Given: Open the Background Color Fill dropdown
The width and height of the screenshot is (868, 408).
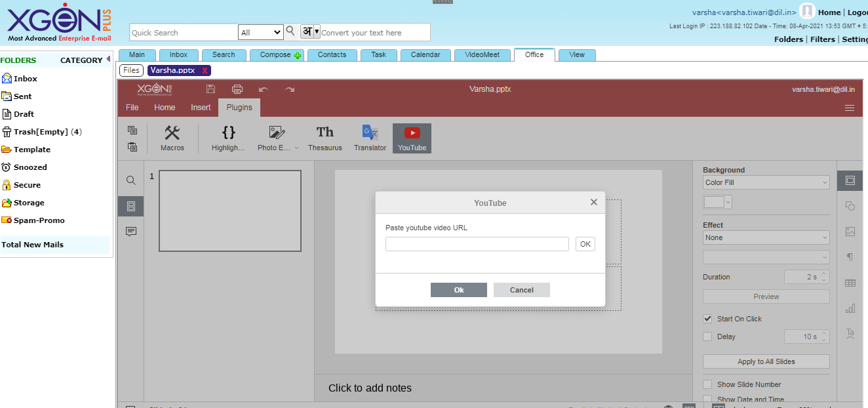Looking at the screenshot, I should coord(766,182).
